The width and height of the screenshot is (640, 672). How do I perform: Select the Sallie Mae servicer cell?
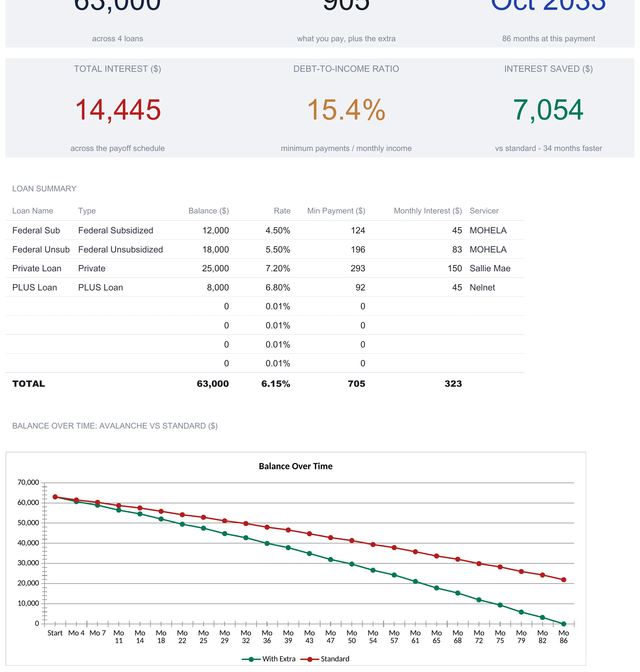point(490,269)
